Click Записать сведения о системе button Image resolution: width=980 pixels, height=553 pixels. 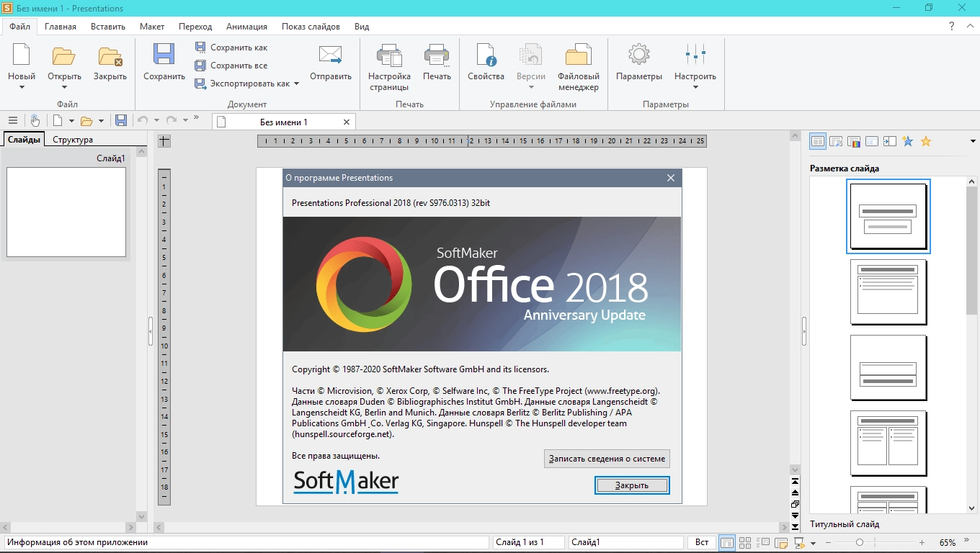[x=607, y=459]
